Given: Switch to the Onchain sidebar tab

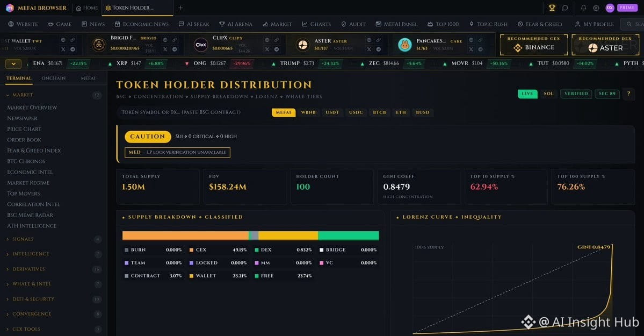Looking at the screenshot, I should click(53, 78).
